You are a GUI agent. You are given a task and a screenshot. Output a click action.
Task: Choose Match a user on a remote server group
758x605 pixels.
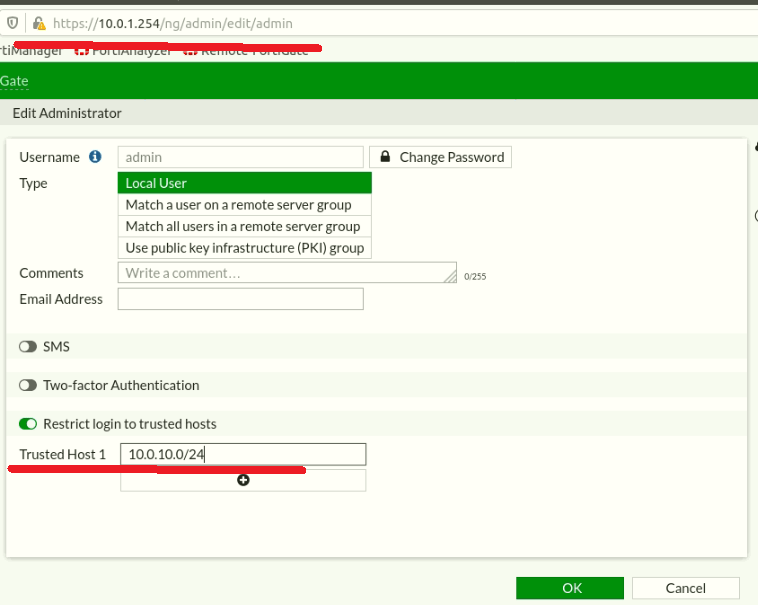coord(245,205)
